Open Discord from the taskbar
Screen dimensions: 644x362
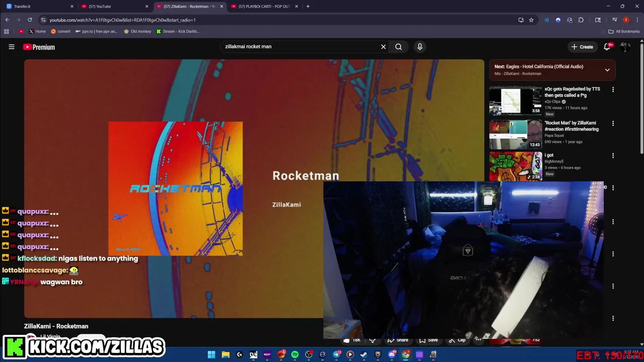tap(392, 354)
